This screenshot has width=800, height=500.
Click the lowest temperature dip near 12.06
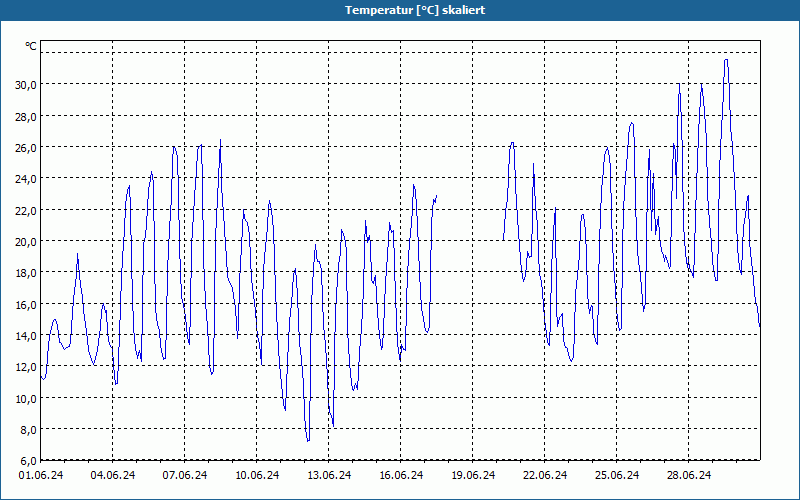pyautogui.click(x=308, y=440)
